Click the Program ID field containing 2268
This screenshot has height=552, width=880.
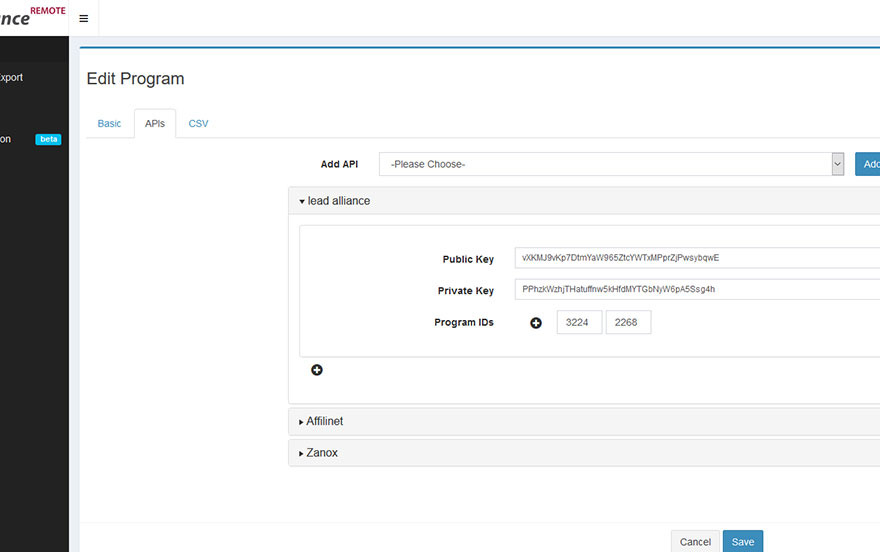pos(628,322)
